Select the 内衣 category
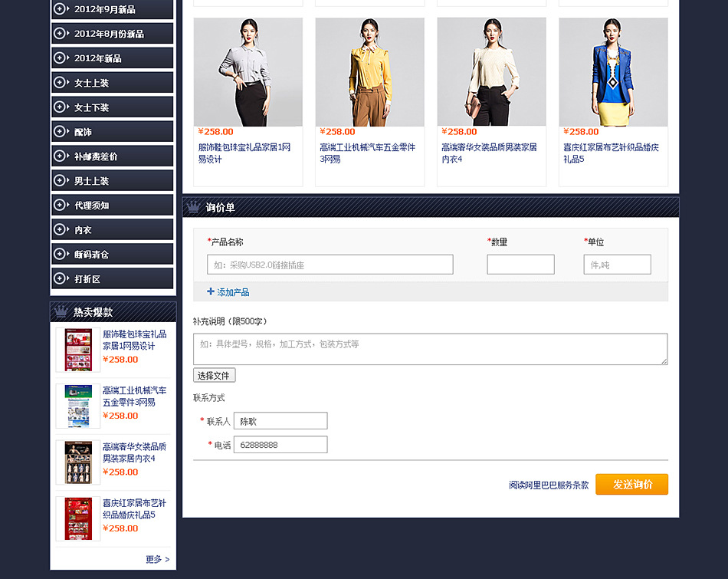 tap(113, 229)
